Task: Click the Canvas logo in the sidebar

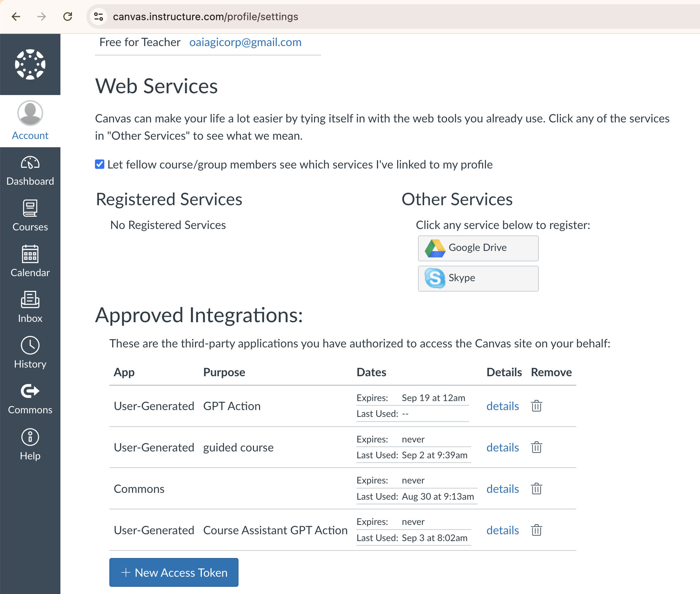Action: coord(30,64)
